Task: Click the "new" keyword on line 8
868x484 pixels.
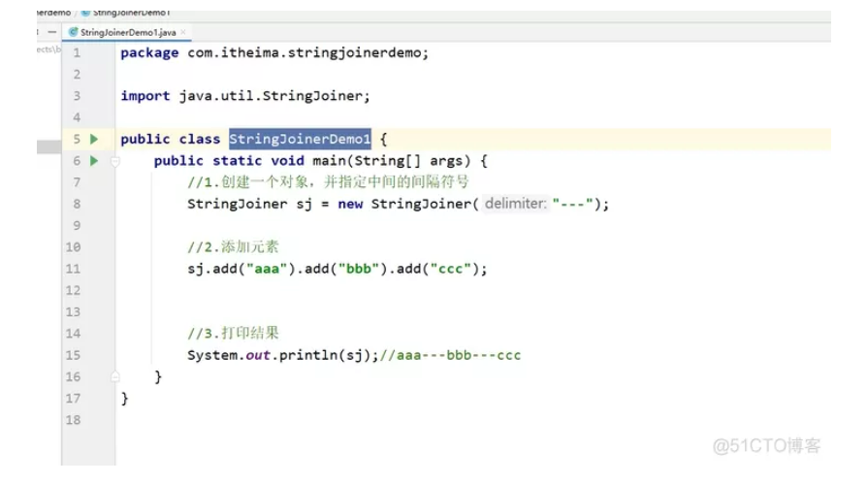Action: tap(350, 204)
